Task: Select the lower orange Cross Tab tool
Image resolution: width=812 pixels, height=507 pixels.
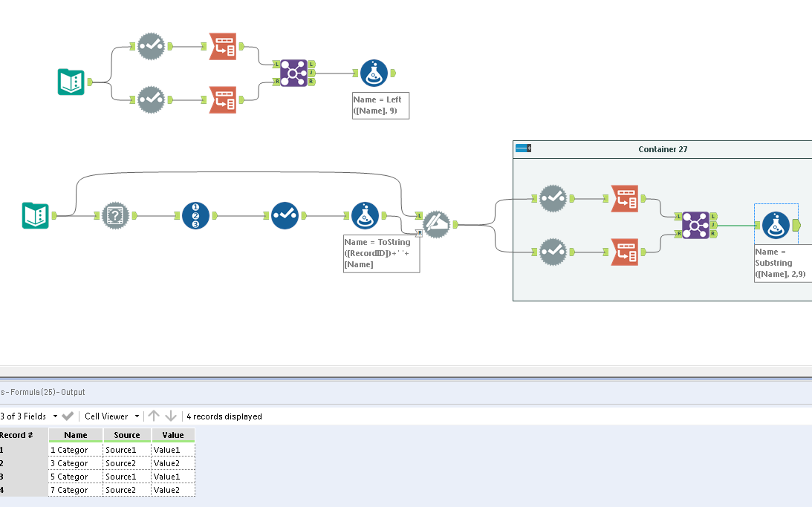Action: (x=223, y=99)
